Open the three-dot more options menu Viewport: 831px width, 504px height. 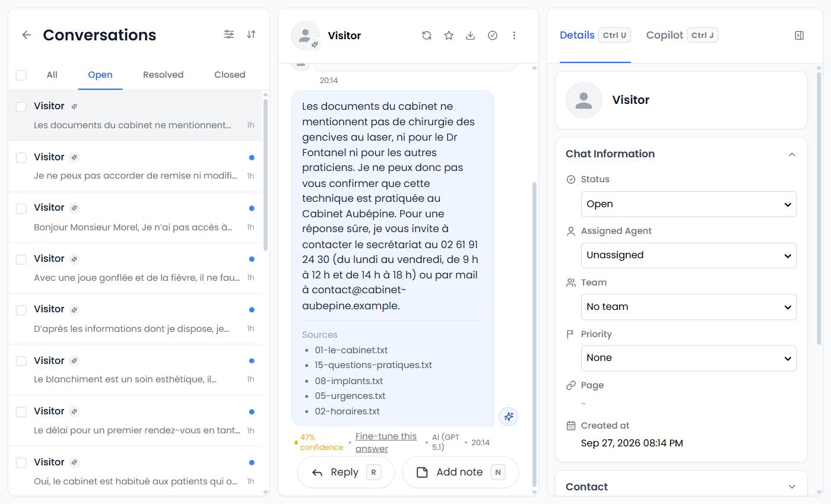coord(514,36)
